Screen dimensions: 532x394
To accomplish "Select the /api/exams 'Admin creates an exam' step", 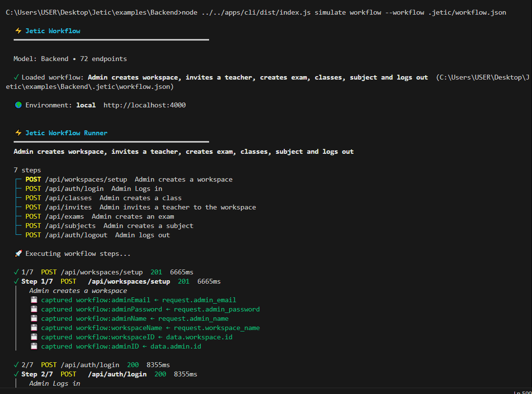I will pos(100,216).
